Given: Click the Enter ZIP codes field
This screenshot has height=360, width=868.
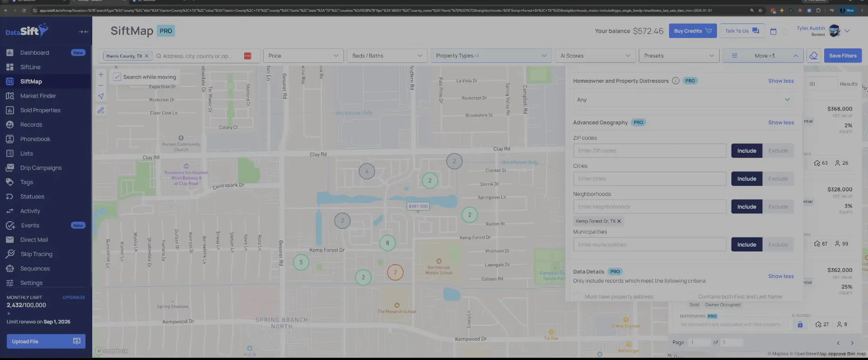Looking at the screenshot, I should [x=650, y=151].
